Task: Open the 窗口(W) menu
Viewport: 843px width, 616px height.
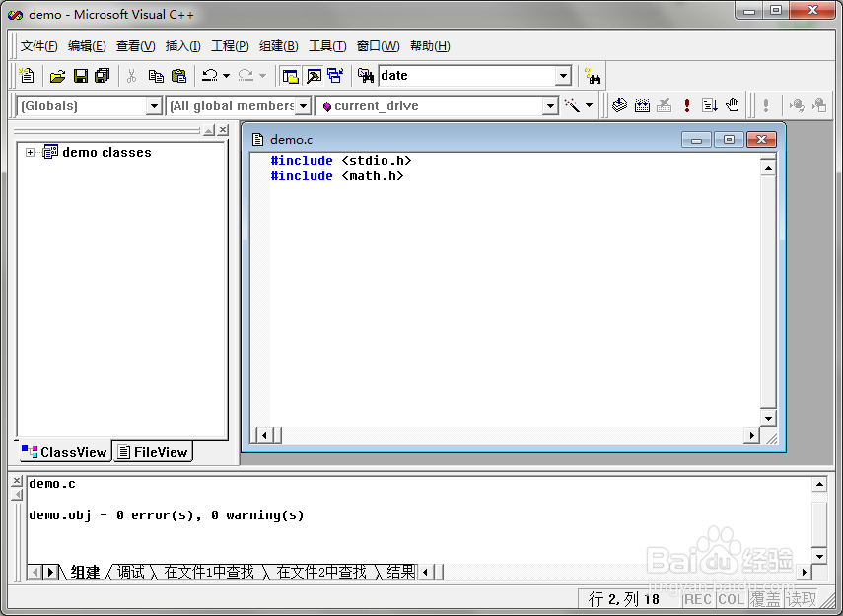Action: tap(378, 46)
